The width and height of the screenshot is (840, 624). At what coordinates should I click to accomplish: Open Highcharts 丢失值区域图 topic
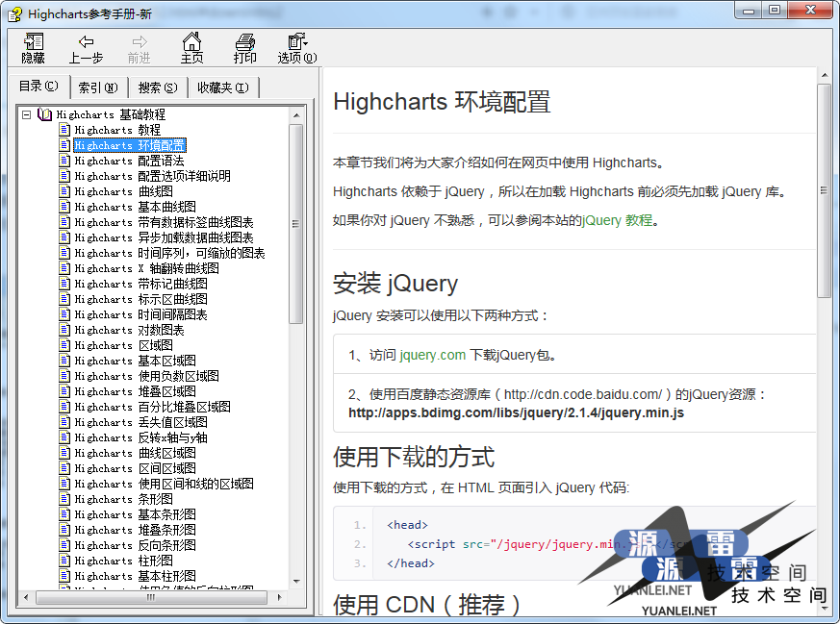tap(140, 422)
